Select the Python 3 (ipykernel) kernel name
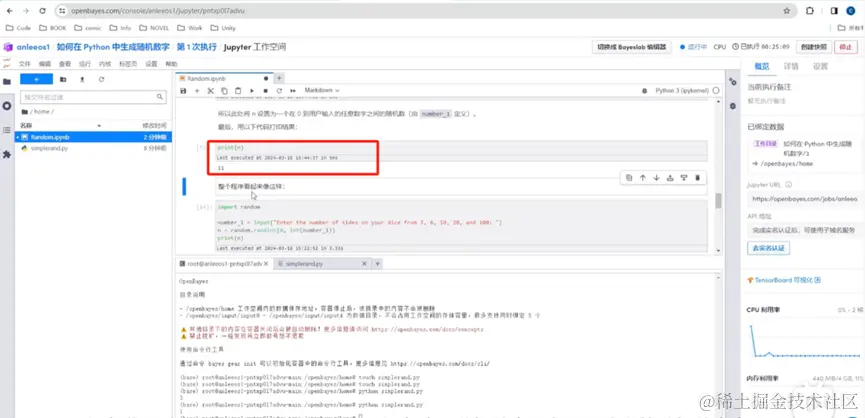Screen dimensions: 865x418 click(x=682, y=90)
